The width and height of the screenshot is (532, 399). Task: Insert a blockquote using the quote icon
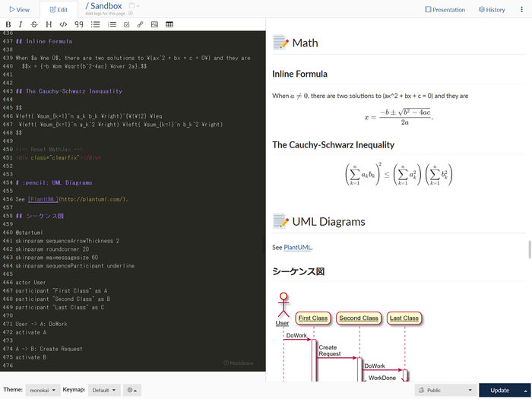(x=78, y=24)
